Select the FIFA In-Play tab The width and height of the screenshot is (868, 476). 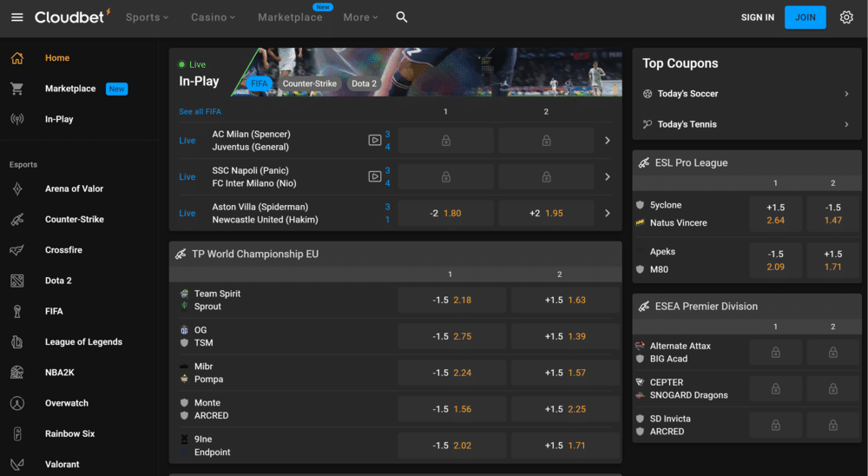point(259,83)
